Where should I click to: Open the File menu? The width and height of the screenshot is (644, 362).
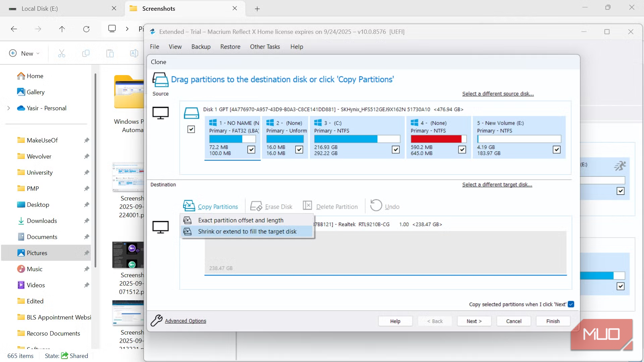[x=154, y=47]
